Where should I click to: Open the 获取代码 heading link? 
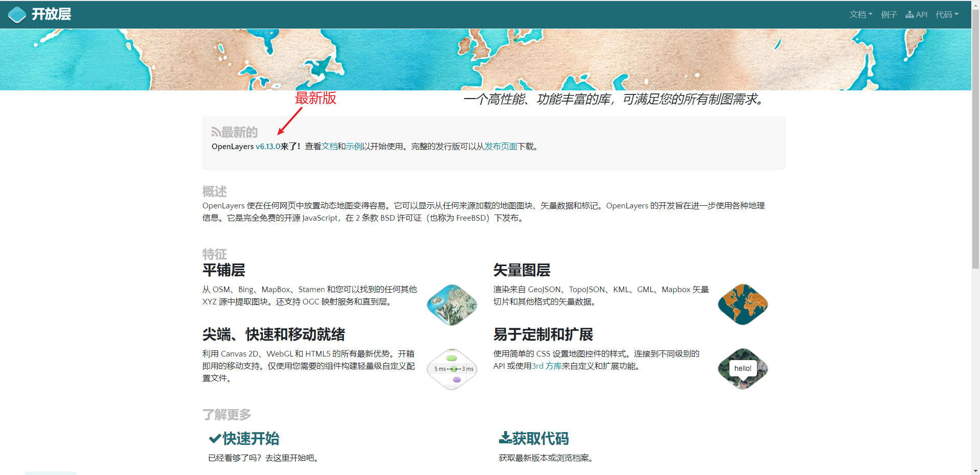[x=541, y=439]
